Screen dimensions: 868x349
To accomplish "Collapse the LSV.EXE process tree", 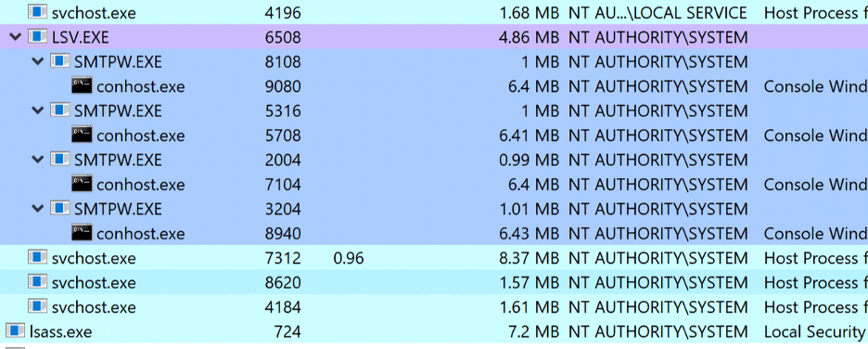I will tap(16, 37).
